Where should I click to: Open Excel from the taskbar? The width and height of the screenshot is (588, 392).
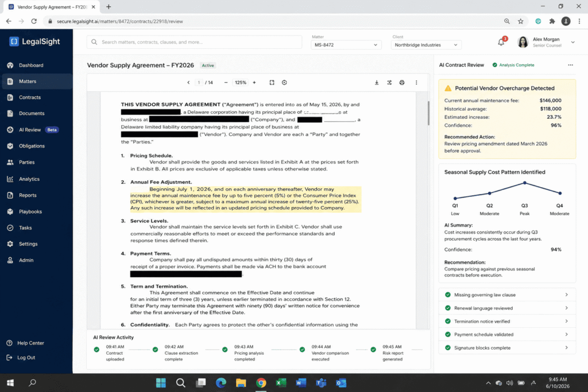pyautogui.click(x=281, y=383)
